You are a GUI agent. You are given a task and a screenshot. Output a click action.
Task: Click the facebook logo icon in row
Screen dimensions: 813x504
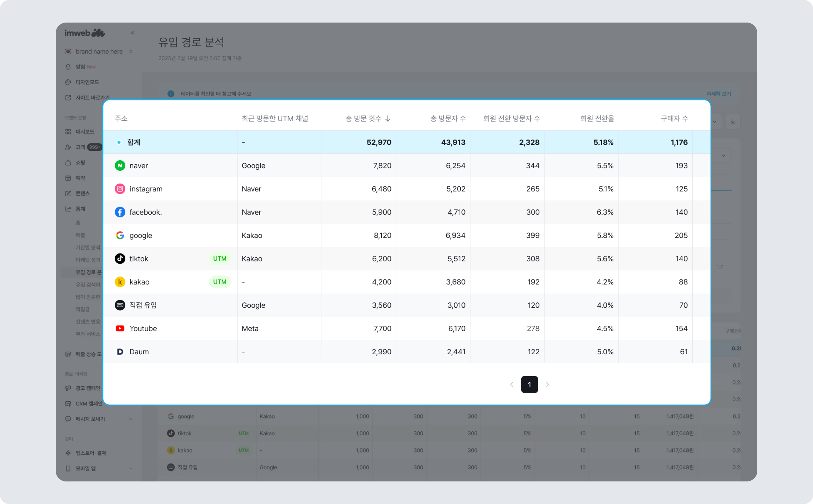[x=120, y=212]
